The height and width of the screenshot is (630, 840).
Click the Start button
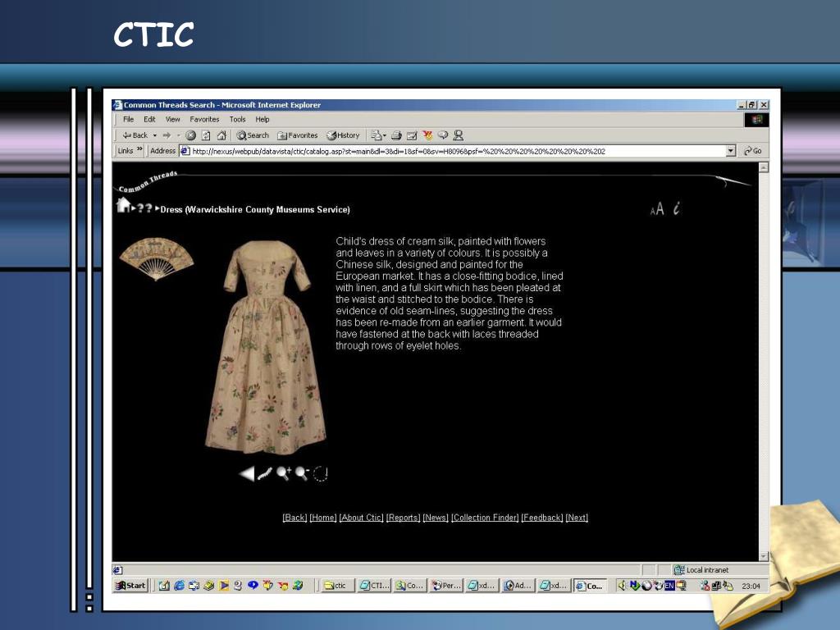pos(130,586)
